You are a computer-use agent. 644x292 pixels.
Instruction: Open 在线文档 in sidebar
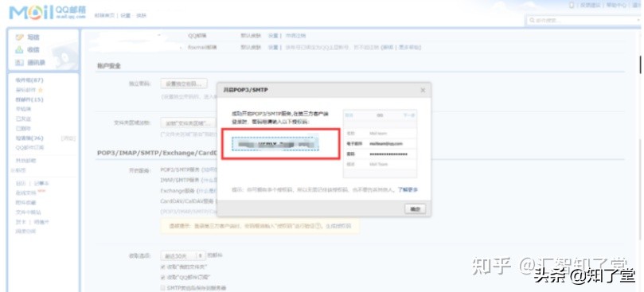pos(26,193)
